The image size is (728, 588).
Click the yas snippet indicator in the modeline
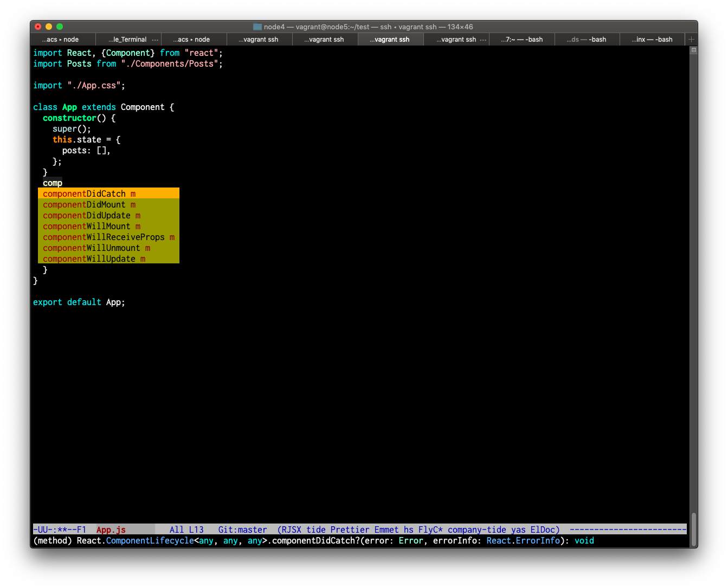point(518,529)
